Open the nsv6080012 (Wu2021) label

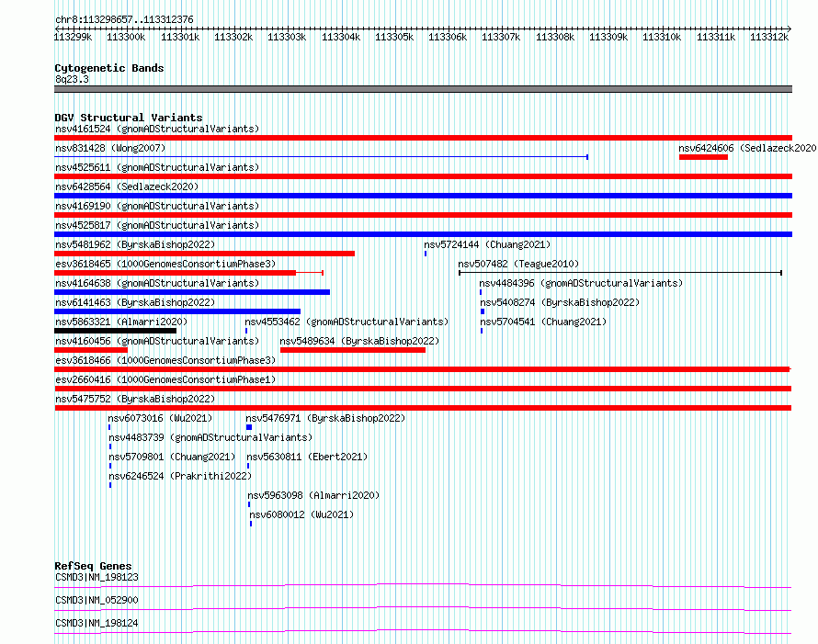click(301, 514)
